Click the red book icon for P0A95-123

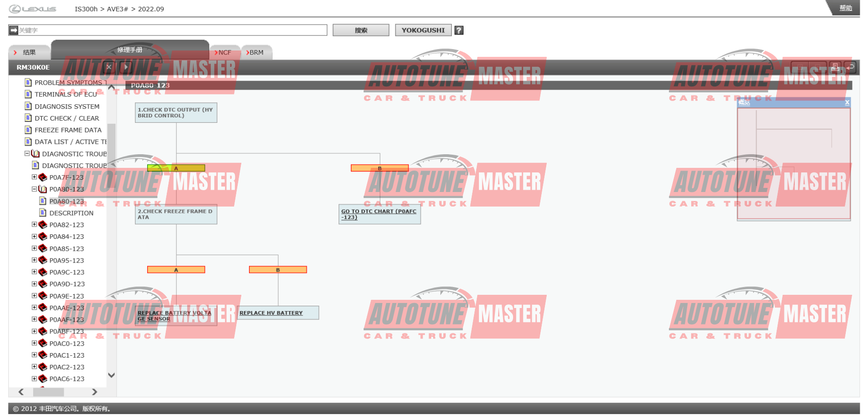43,260
